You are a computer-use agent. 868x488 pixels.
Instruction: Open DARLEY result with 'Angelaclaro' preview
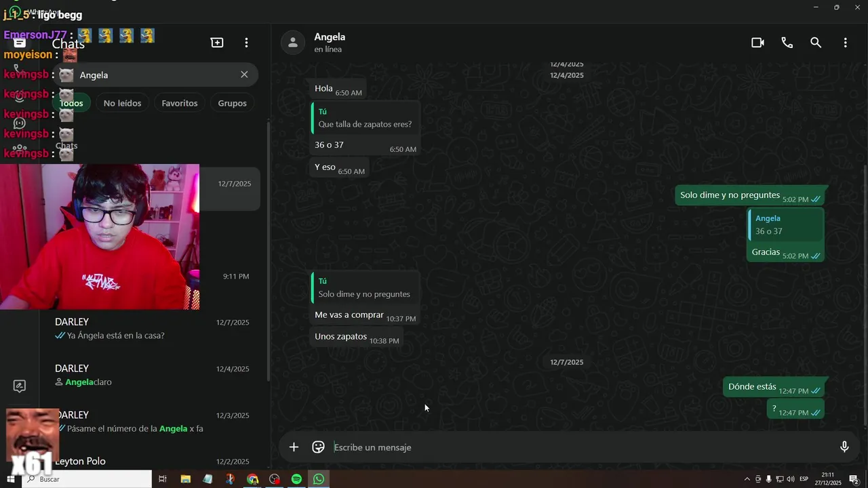click(x=153, y=375)
